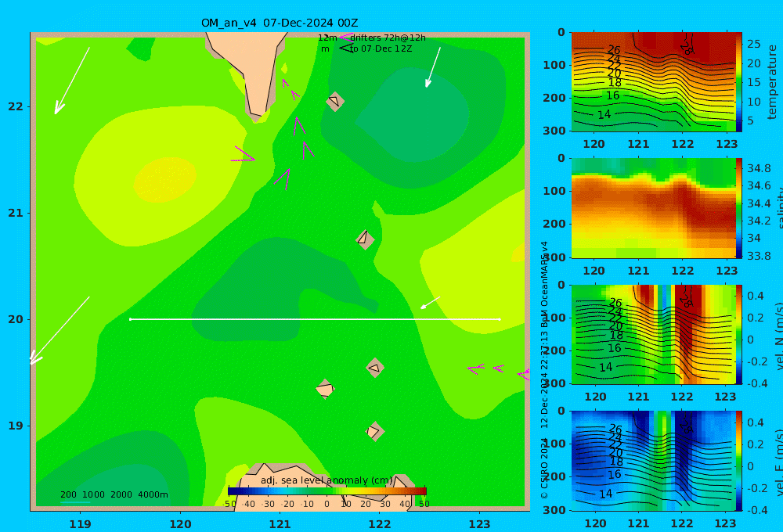Open the eastward velocity section panel
Screen dimensions: 783x532
coord(653,461)
